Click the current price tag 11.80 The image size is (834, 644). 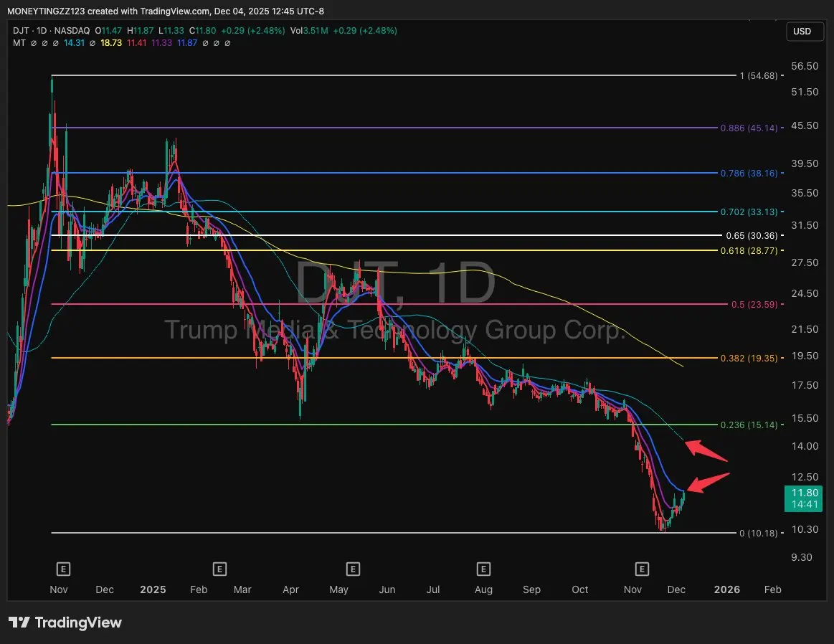pos(804,498)
